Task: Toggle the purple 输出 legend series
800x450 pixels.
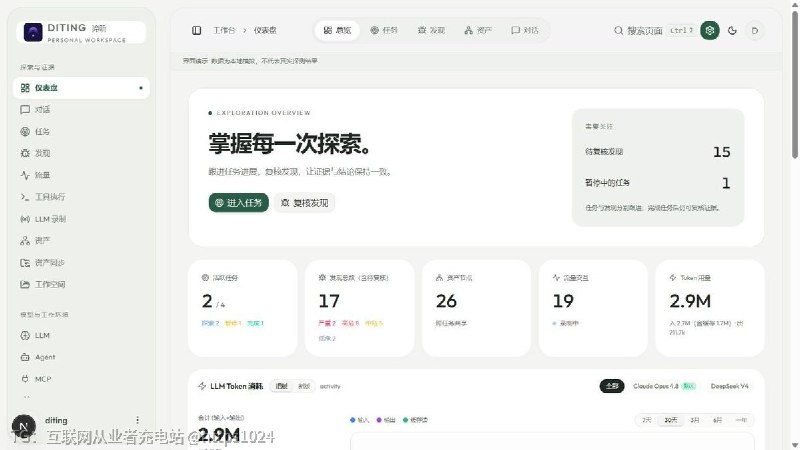Action: [386, 420]
